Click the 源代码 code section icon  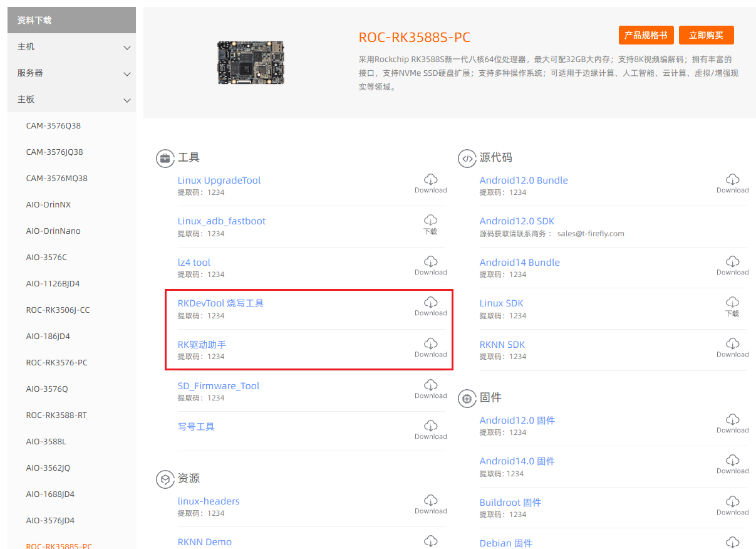coord(467,159)
